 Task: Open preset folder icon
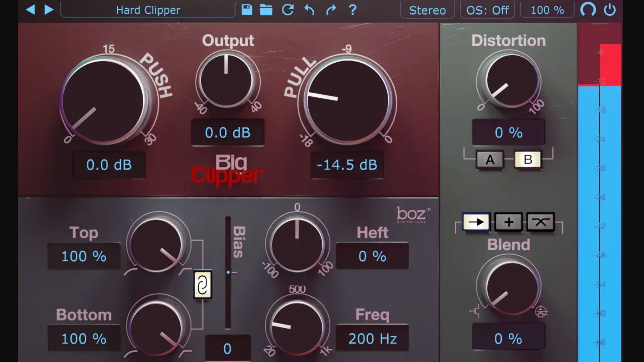coord(266,10)
